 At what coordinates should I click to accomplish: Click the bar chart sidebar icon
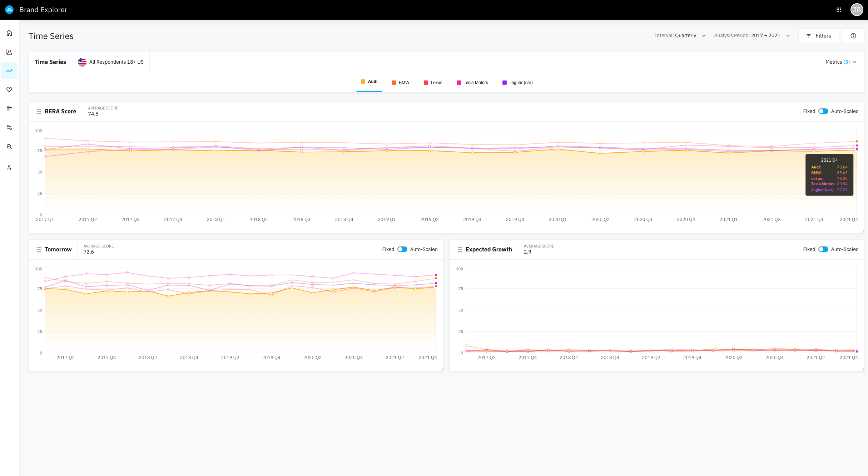click(9, 52)
